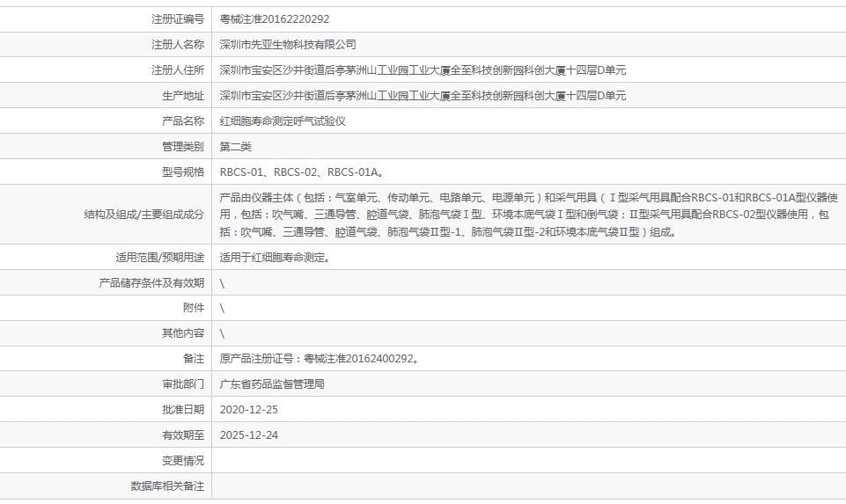Click the 产品名称 label
This screenshot has width=846, height=504.
[x=183, y=121]
